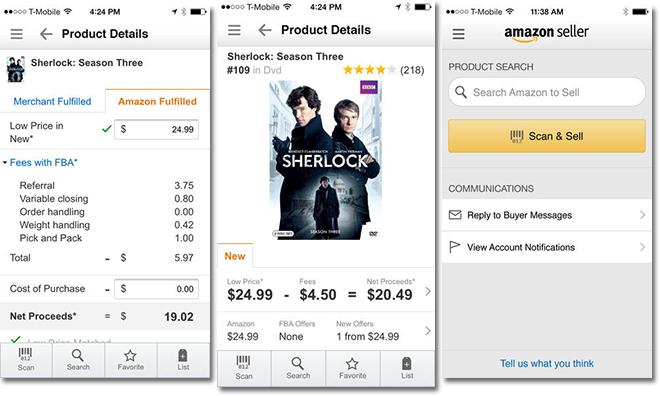
Task: Click flag icon for View Account Notifications
Action: pyautogui.click(x=455, y=247)
